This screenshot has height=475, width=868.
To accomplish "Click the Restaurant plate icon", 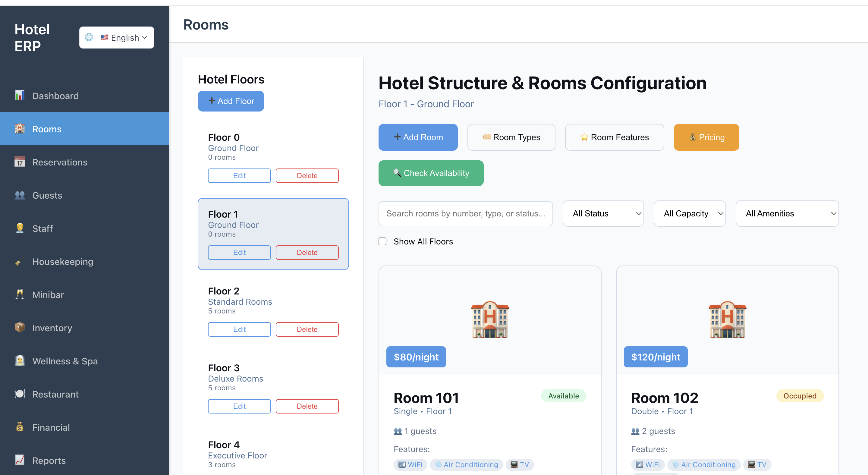I will coord(20,394).
